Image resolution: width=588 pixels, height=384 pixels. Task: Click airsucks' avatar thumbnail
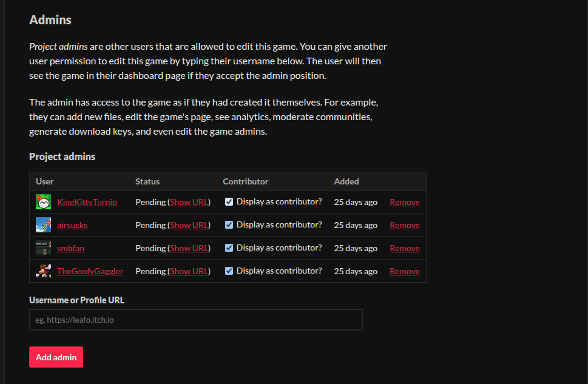pos(43,225)
